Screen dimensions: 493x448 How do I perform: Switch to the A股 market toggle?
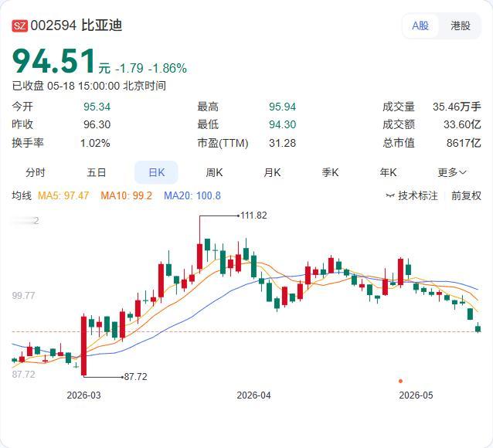[420, 25]
